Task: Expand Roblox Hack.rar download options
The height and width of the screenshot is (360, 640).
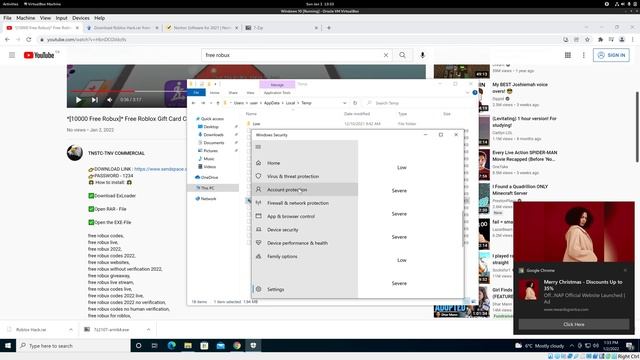Action: click(x=71, y=329)
